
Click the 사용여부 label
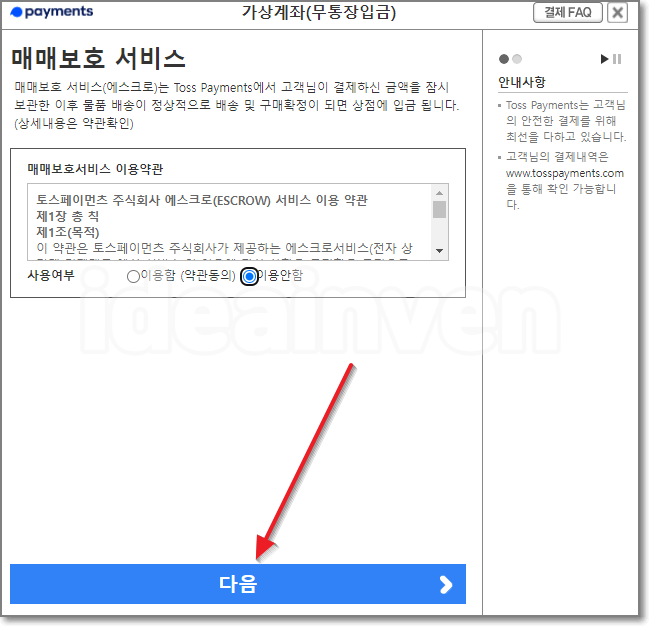pyautogui.click(x=51, y=275)
